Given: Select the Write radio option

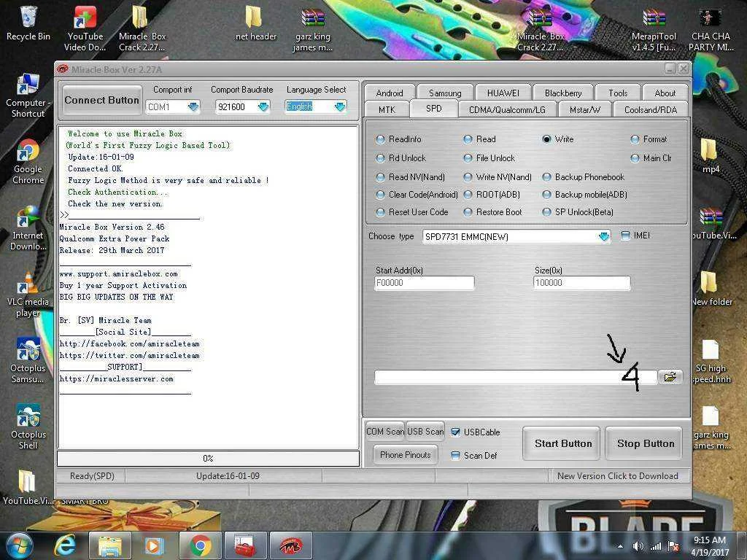Looking at the screenshot, I should point(546,139).
